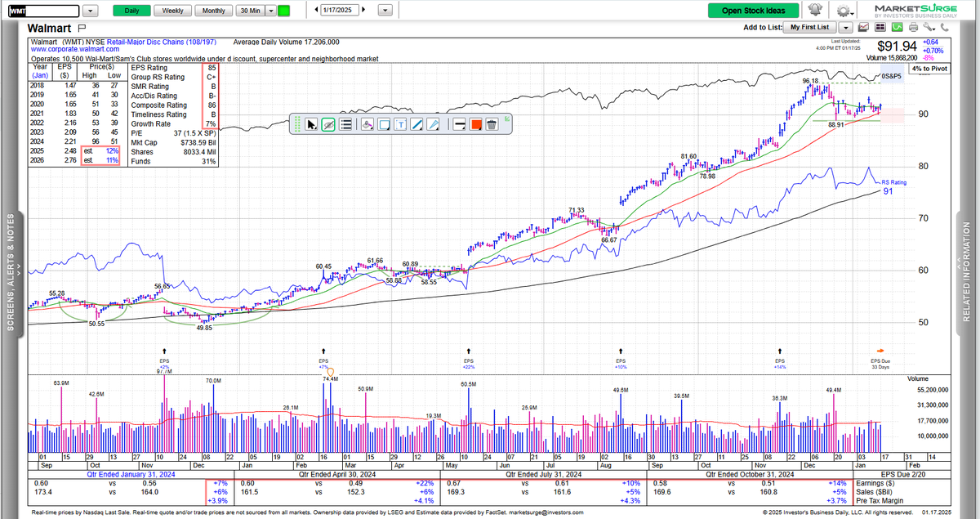Select the text box annotation tool
The width and height of the screenshot is (980, 519).
[401, 125]
